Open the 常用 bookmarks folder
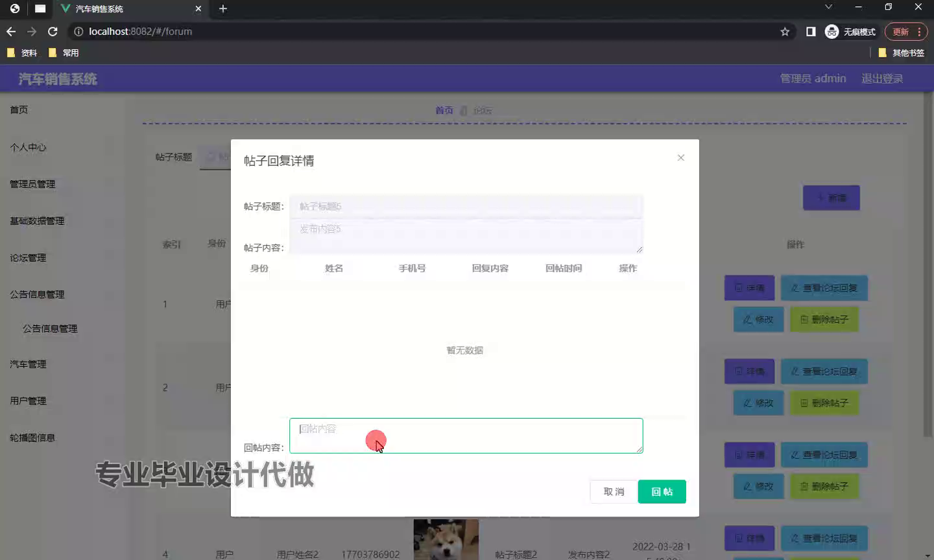Image resolution: width=934 pixels, height=560 pixels. coord(64,52)
